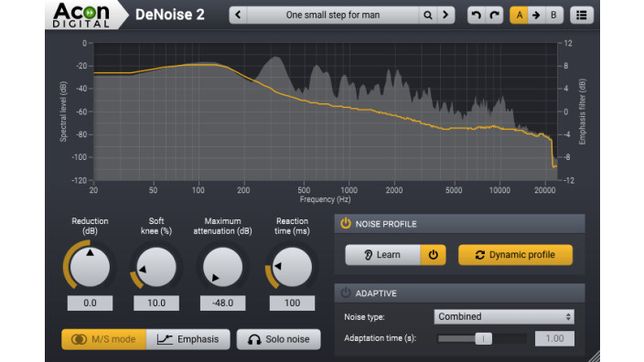The height and width of the screenshot is (362, 644).
Task: Toggle Solo noise monitoring
Action: click(x=278, y=339)
